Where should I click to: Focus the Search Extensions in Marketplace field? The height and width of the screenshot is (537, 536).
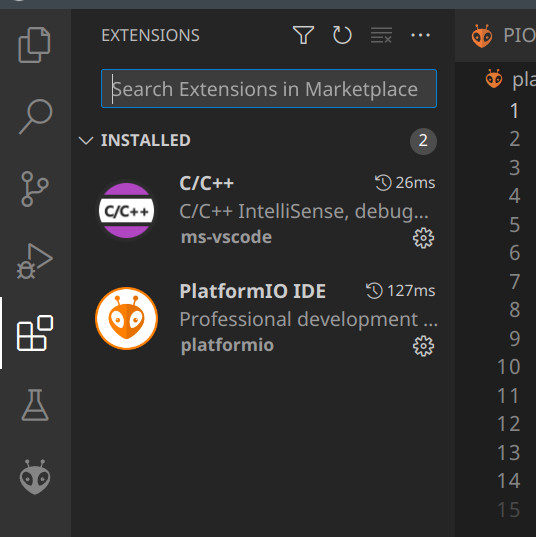point(269,89)
